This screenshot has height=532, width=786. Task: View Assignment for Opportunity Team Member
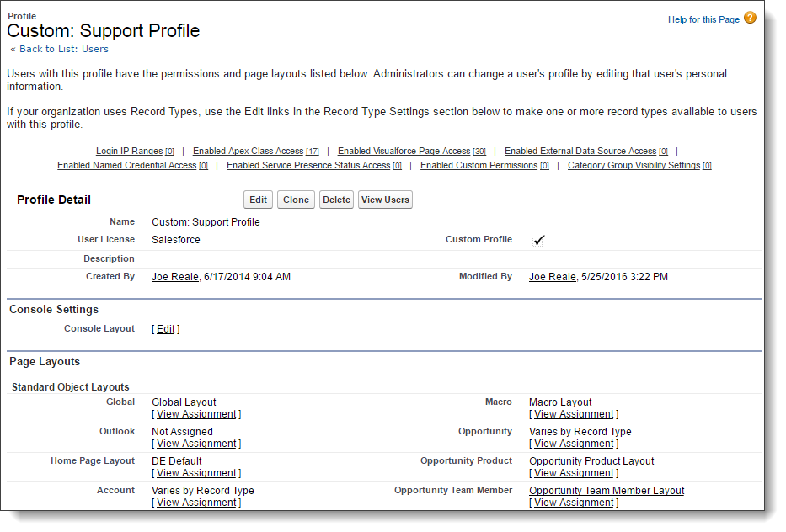tap(574, 503)
